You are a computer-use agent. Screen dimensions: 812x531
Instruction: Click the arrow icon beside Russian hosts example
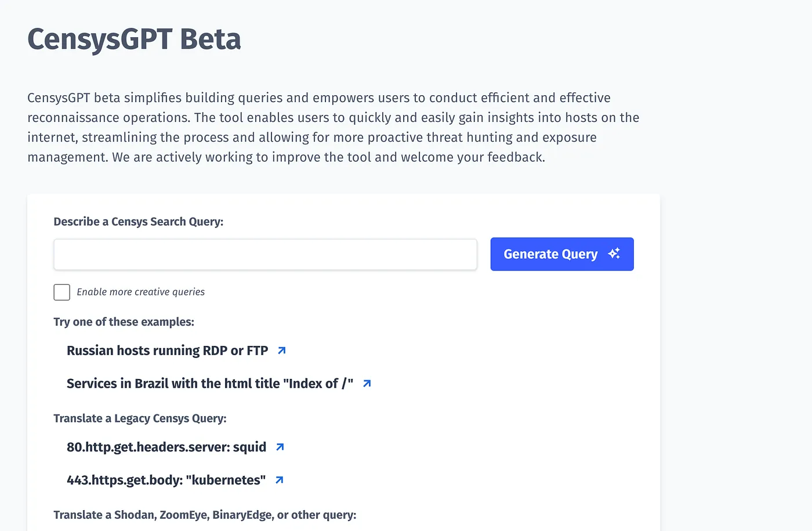[282, 351]
